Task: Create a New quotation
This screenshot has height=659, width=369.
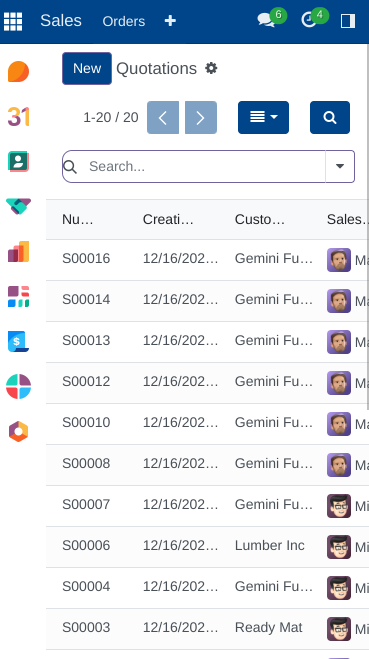Action: click(x=87, y=69)
